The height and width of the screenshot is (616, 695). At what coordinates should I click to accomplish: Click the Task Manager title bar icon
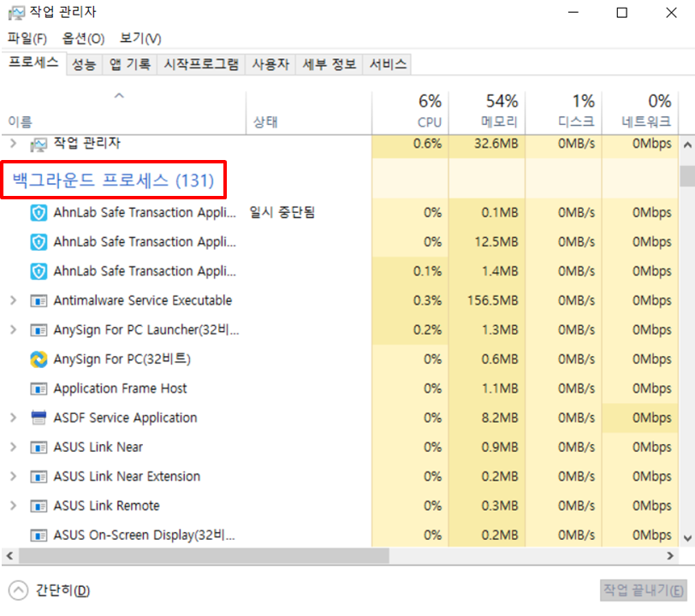pos(16,13)
